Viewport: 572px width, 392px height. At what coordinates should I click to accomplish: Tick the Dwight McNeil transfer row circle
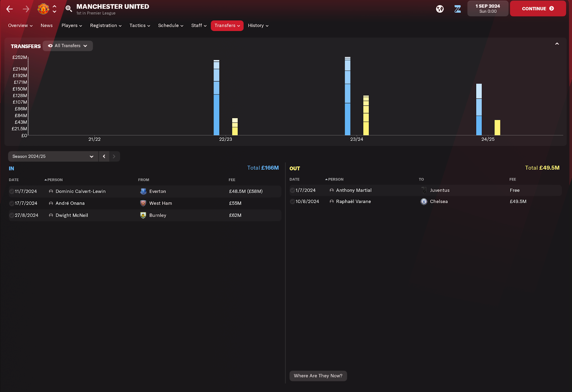point(12,215)
